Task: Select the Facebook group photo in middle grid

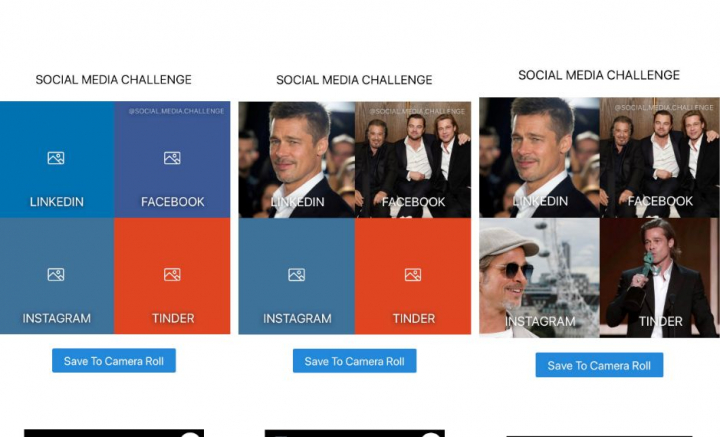Action: (x=413, y=159)
